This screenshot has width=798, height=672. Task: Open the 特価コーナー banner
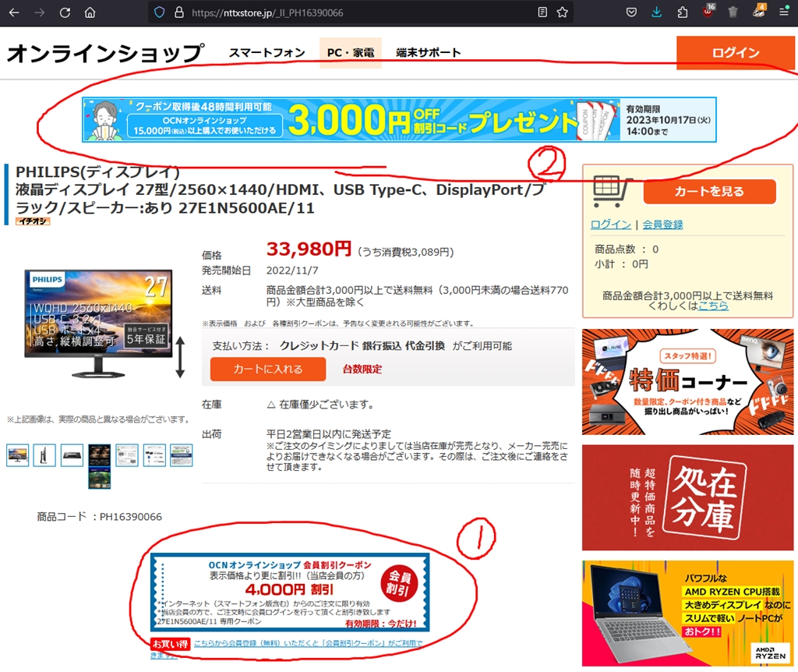[x=687, y=382]
